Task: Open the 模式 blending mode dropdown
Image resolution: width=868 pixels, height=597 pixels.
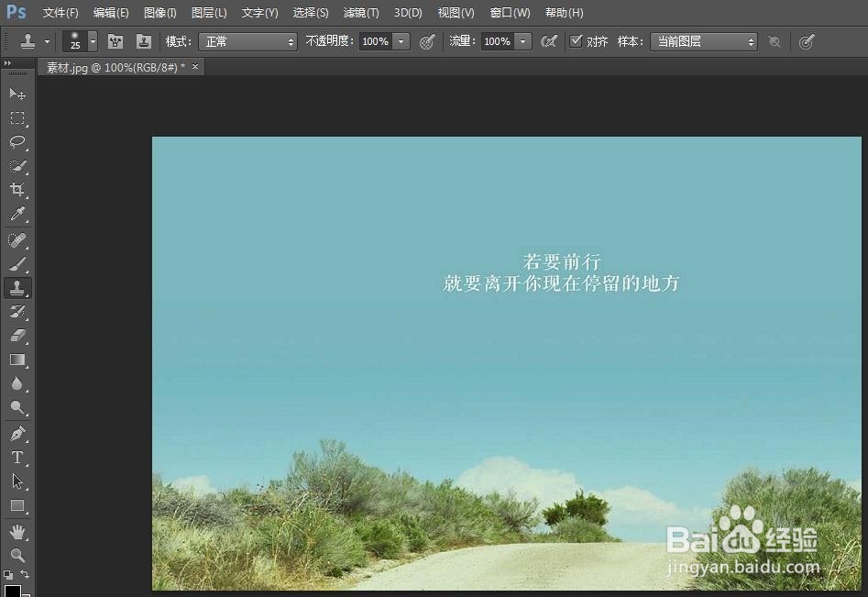Action: 247,41
